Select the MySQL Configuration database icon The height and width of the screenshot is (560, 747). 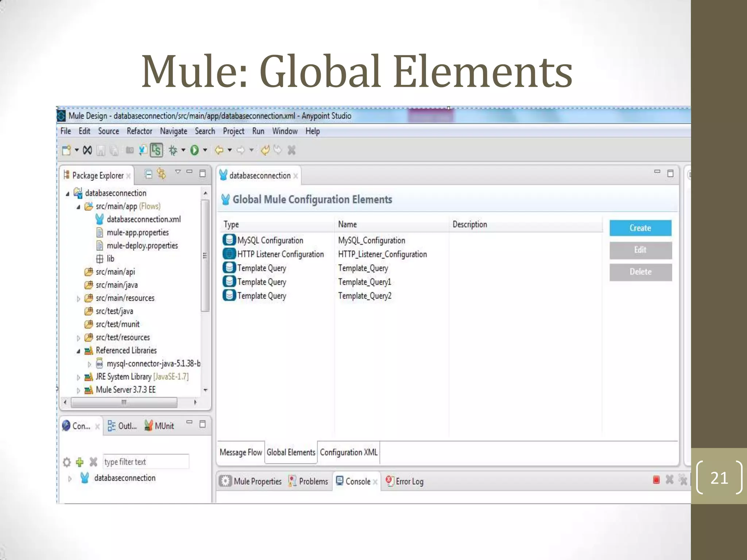[229, 240]
